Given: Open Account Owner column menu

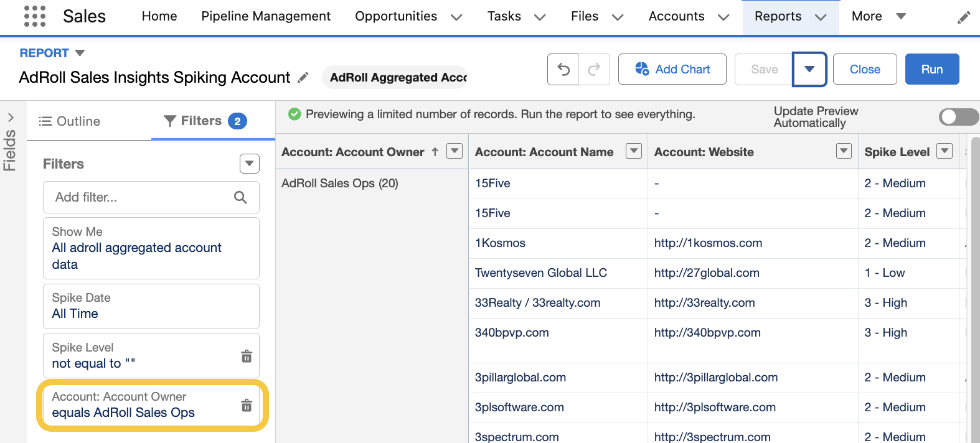Looking at the screenshot, I should 455,151.
